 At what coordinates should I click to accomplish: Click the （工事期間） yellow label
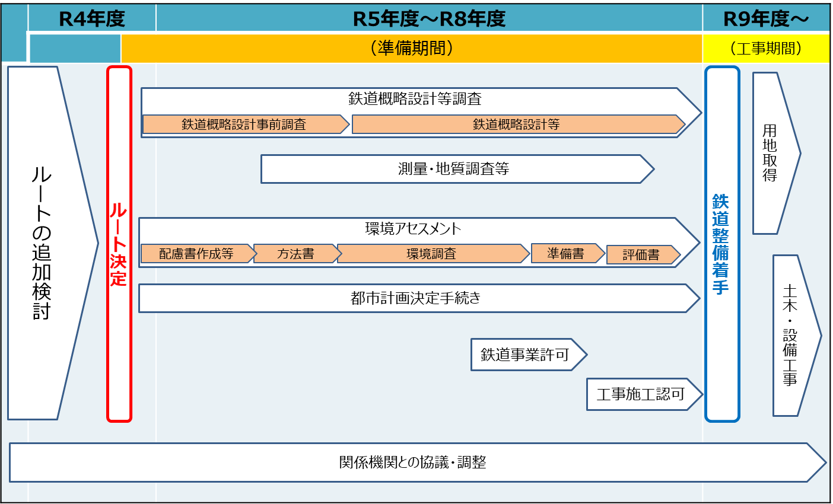pos(766,48)
